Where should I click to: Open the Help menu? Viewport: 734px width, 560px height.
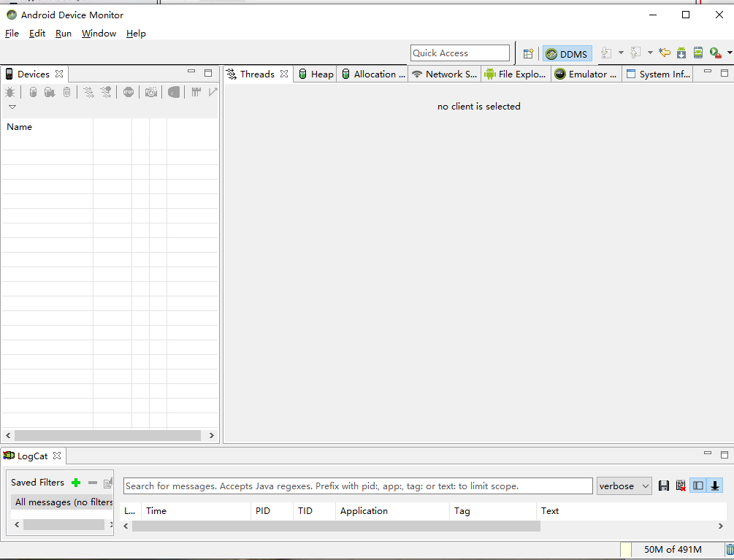tap(136, 33)
